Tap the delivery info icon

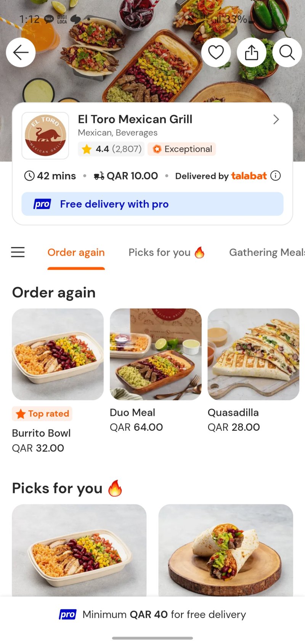(275, 175)
